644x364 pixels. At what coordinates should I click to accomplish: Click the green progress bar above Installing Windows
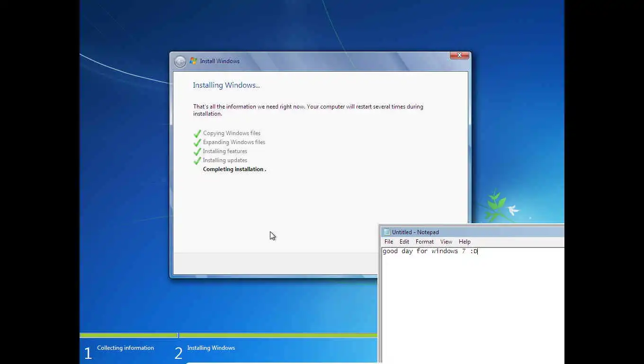(278, 336)
